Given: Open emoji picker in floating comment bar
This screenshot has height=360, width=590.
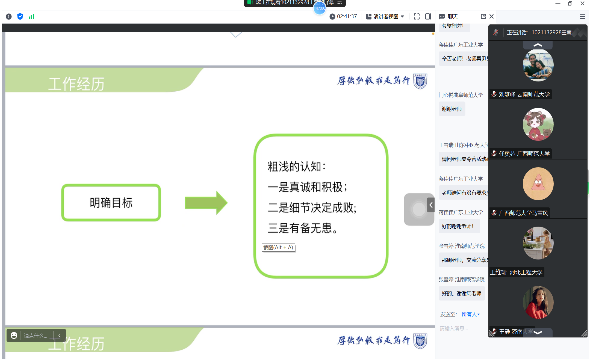Looking at the screenshot, I should tap(14, 335).
